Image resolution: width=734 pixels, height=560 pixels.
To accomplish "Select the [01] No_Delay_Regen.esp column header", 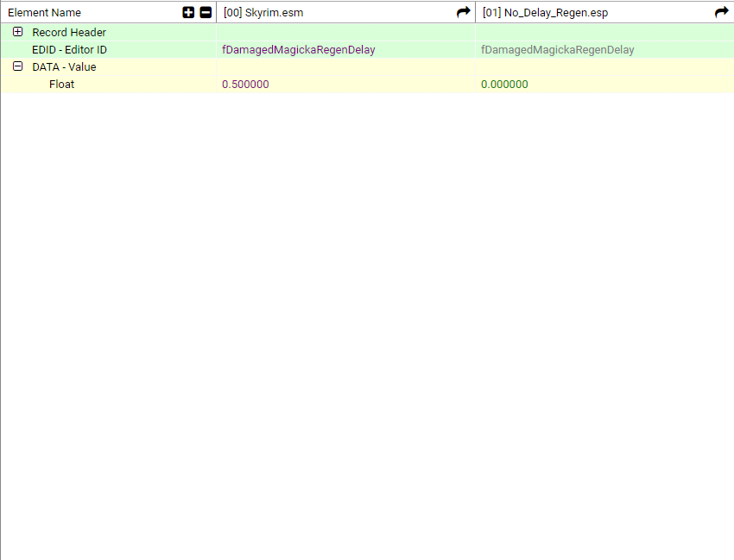I will 544,13.
